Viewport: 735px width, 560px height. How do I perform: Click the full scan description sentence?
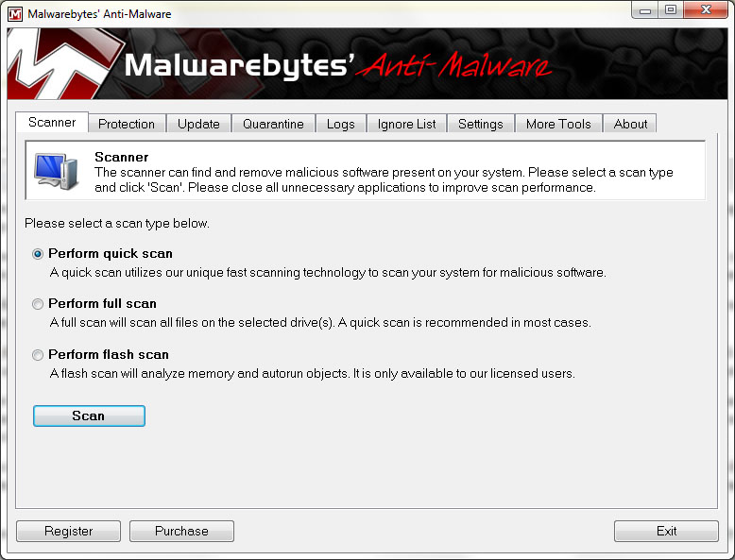coord(320,323)
